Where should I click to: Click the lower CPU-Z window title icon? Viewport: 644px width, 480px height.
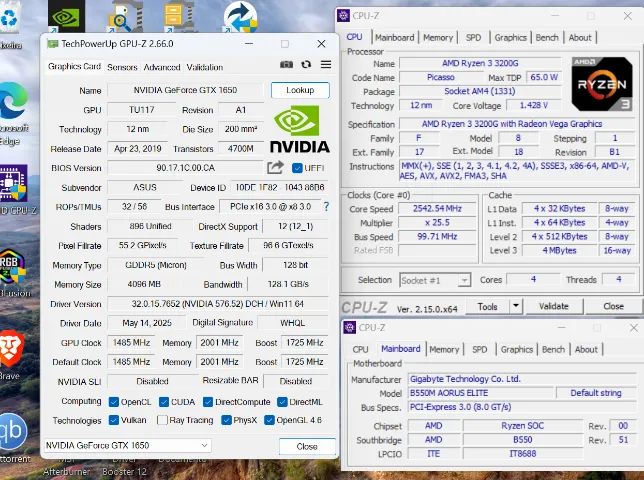(x=350, y=327)
